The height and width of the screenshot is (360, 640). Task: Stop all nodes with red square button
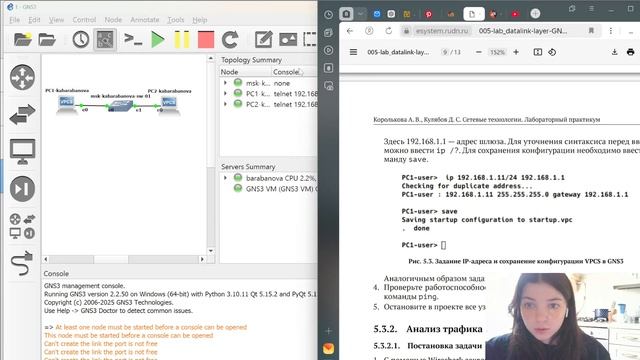click(206, 40)
